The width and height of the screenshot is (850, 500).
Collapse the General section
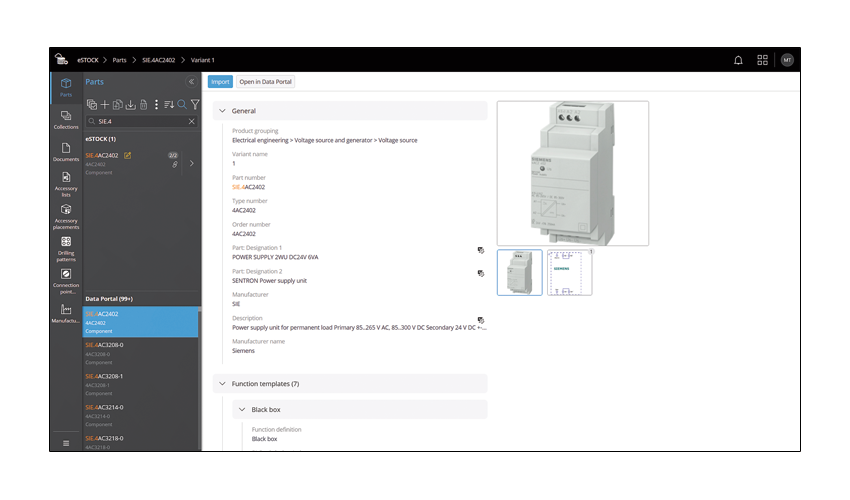coord(222,111)
